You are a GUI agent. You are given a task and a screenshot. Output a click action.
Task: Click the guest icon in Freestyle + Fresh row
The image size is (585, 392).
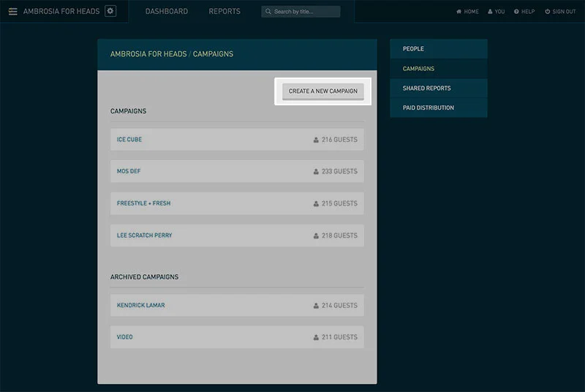(316, 203)
